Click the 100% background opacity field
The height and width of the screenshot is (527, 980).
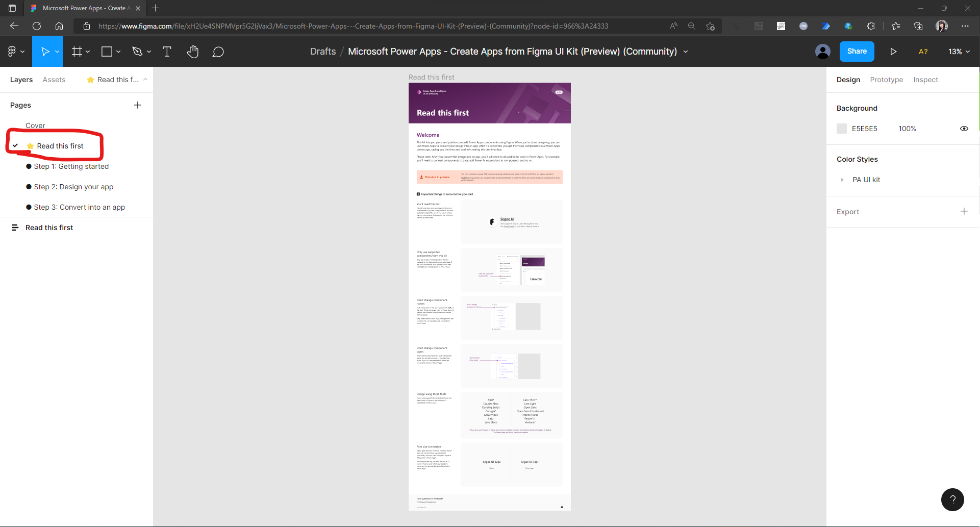908,129
